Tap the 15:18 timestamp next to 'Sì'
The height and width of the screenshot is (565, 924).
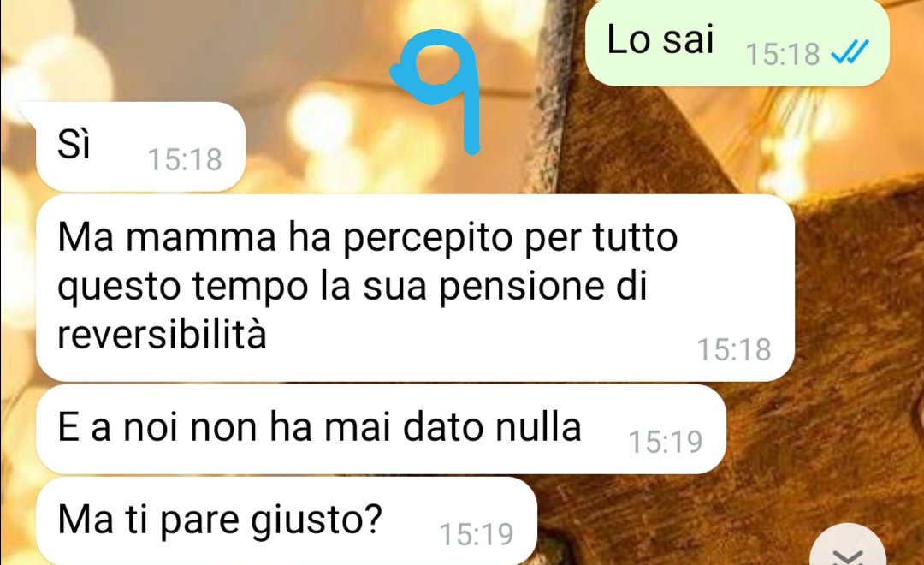point(185,159)
